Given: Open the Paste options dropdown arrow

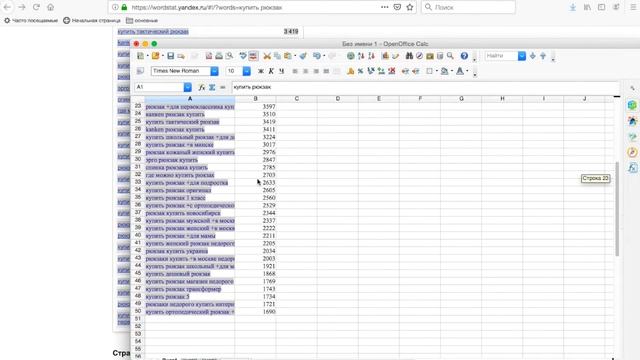Looking at the screenshot, I should 295,56.
